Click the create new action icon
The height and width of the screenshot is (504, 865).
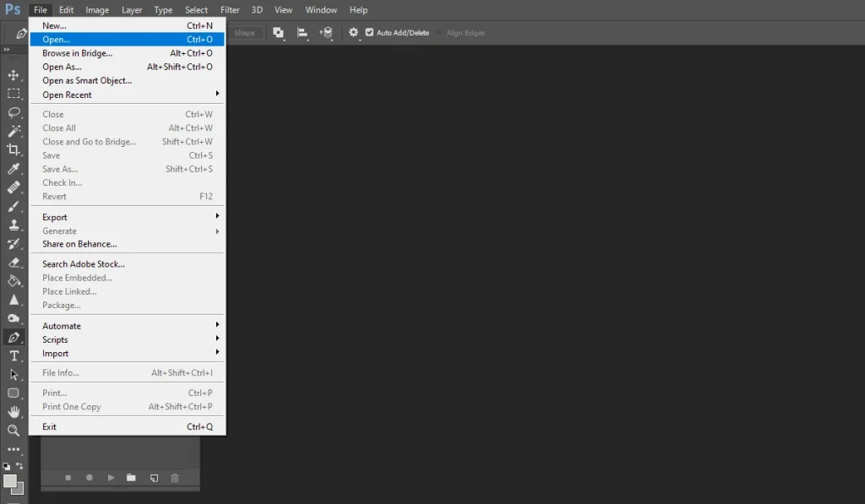tap(154, 478)
